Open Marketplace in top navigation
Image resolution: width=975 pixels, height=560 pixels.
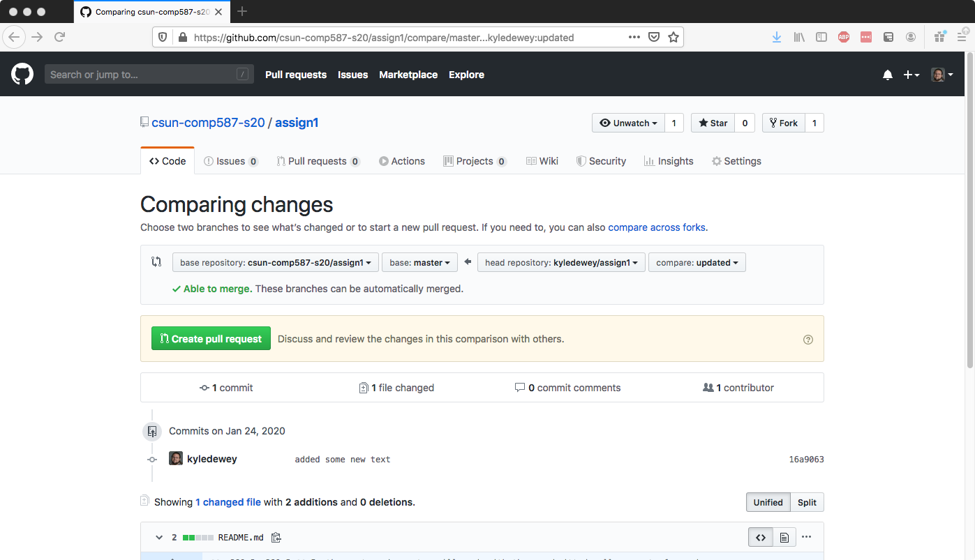pyautogui.click(x=408, y=75)
